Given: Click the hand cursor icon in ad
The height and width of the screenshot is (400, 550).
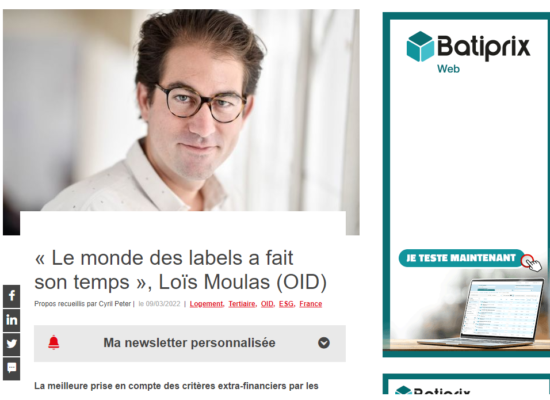Looking at the screenshot, I should (x=532, y=263).
